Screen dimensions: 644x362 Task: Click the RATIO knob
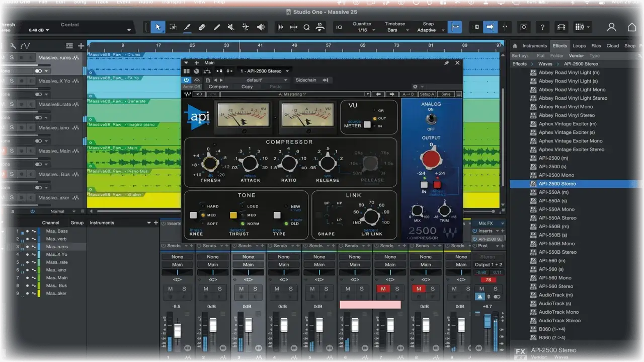[x=288, y=163]
